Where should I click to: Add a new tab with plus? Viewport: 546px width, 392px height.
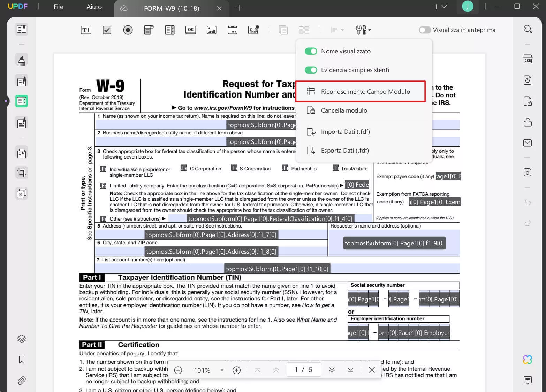click(x=240, y=8)
